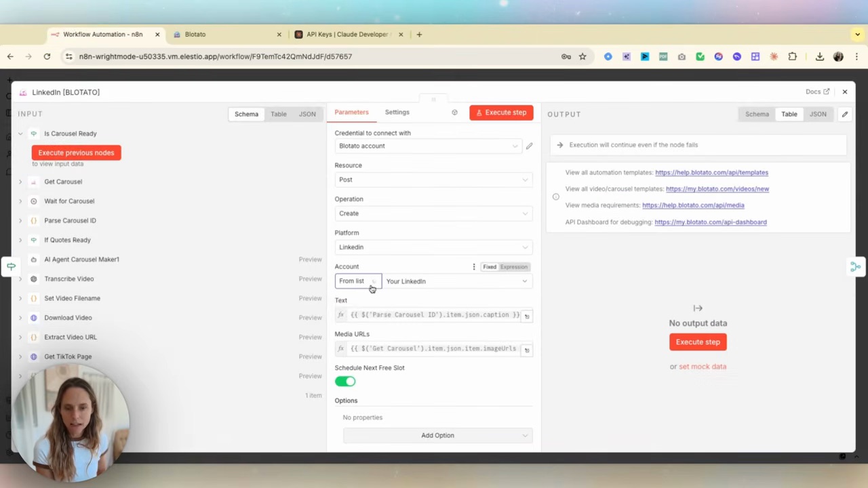Click Execute step button in output panel
The width and height of the screenshot is (868, 488).
[698, 342]
